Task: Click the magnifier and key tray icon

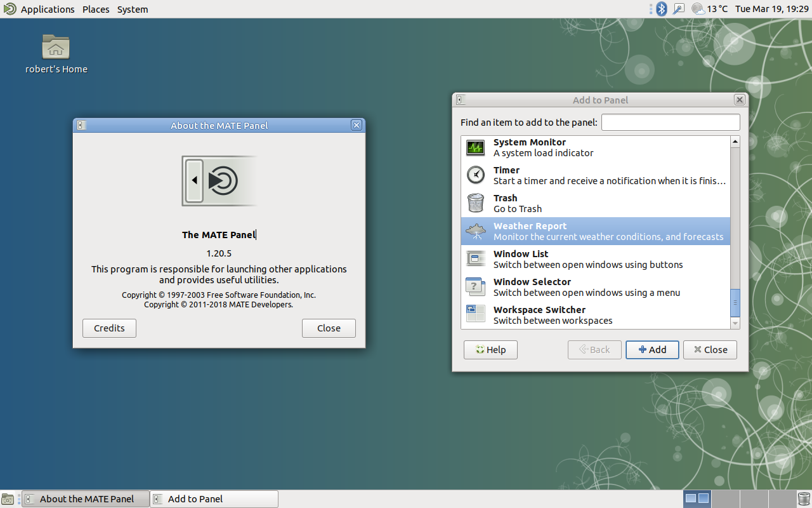Action: [679, 9]
